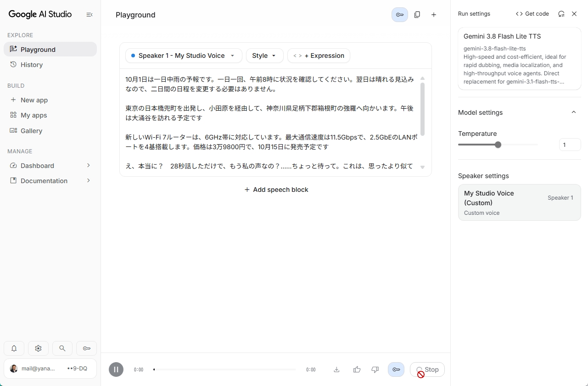
Task: Click the key icon beside the Stop button
Action: [x=396, y=369]
